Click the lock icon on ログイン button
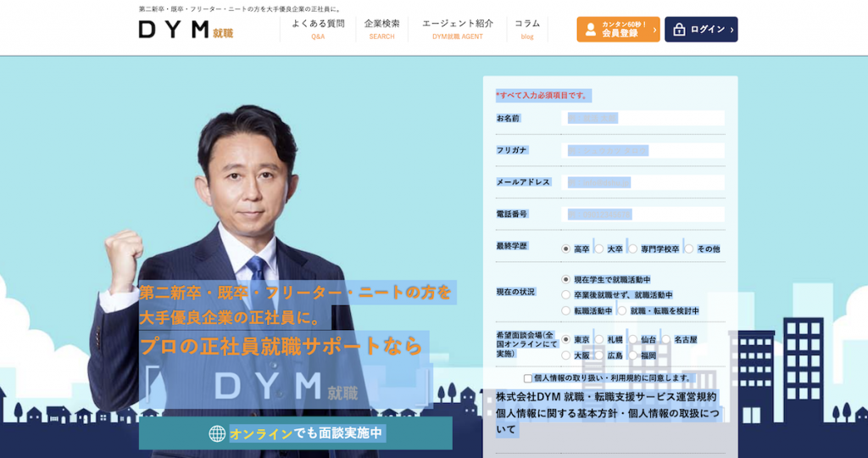 click(679, 30)
